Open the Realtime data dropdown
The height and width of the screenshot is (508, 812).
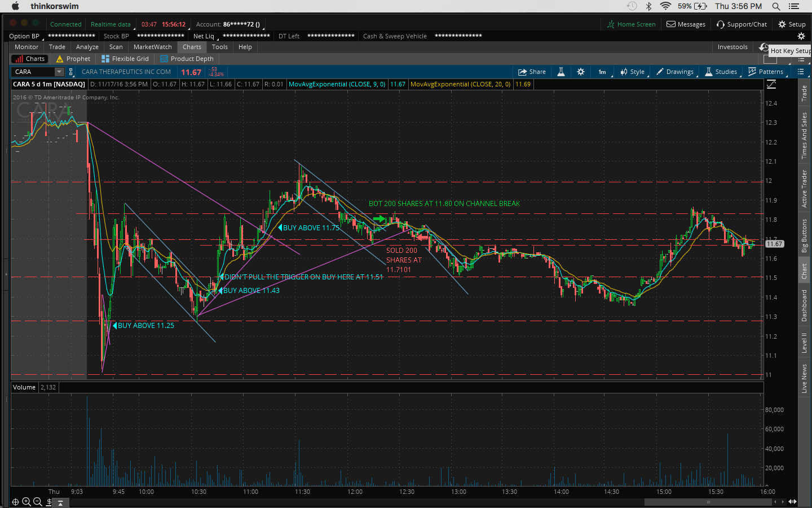[x=111, y=24]
